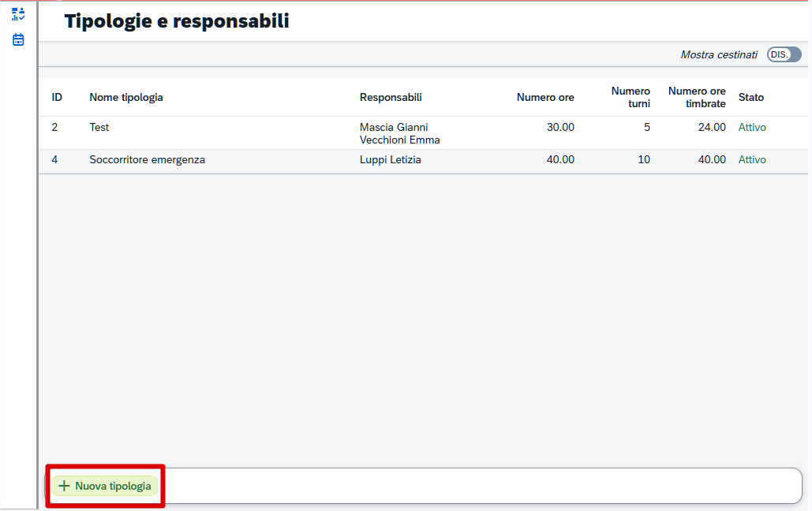Click the Nome tipologia column header
The width and height of the screenshot is (812, 511).
pos(126,98)
